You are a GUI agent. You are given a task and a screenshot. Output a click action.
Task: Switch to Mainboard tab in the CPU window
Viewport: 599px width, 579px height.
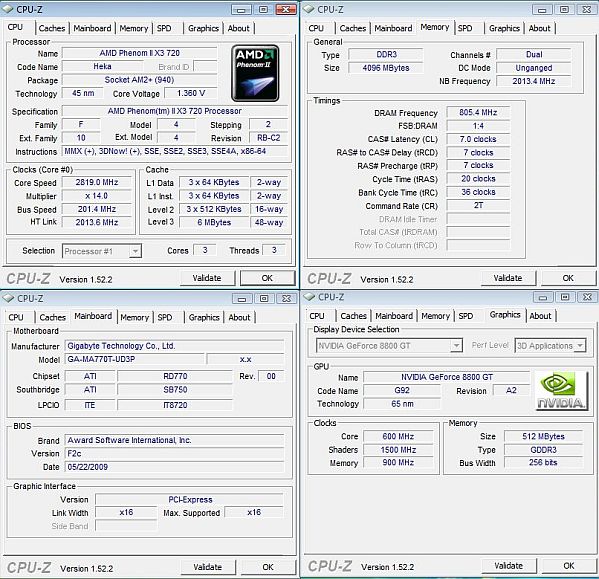pos(92,28)
